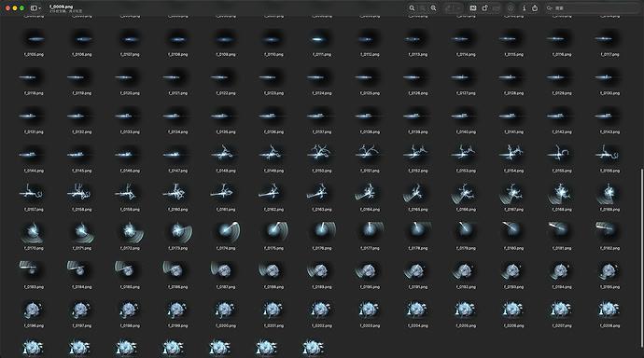Select thumbnail f_0183.png

[34, 271]
